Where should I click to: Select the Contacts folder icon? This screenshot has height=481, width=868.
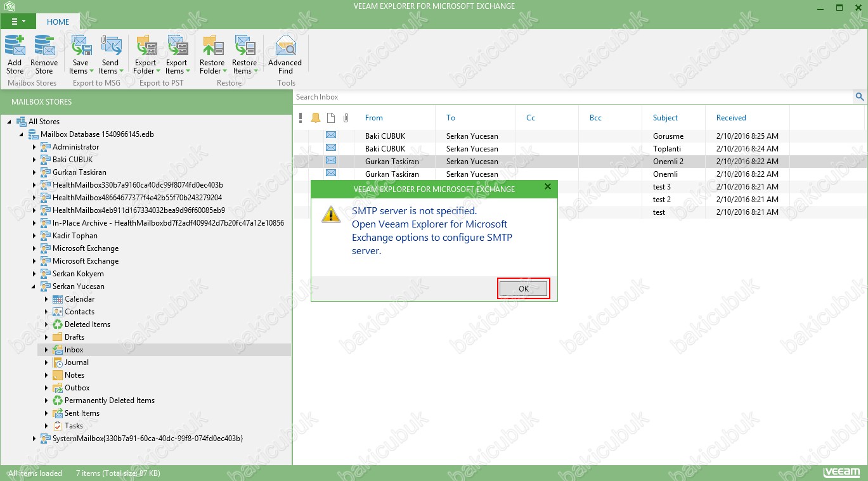[58, 312]
